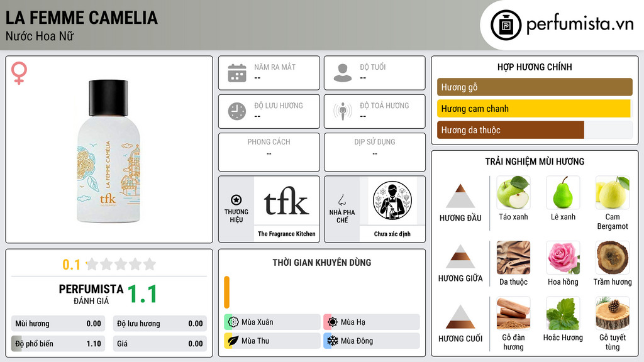Select the Gỗ tuyết tùng cedar image
This screenshot has width=644, height=362.
pyautogui.click(x=613, y=313)
